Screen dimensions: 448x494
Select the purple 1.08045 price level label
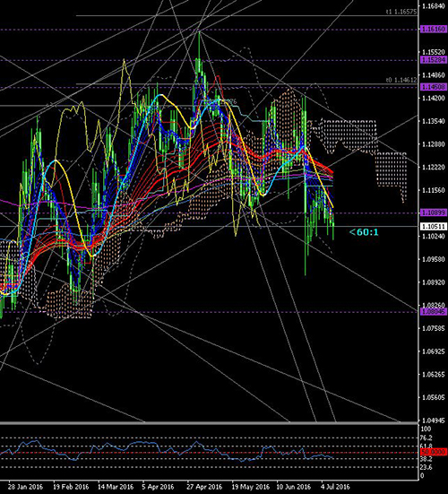click(434, 312)
